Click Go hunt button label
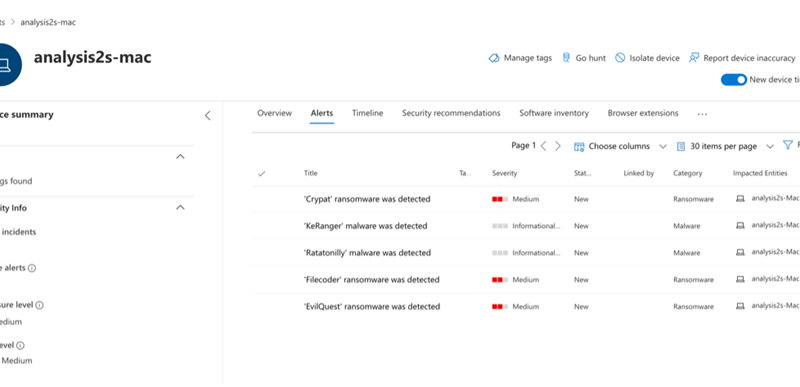The height and width of the screenshot is (387, 800). point(591,58)
